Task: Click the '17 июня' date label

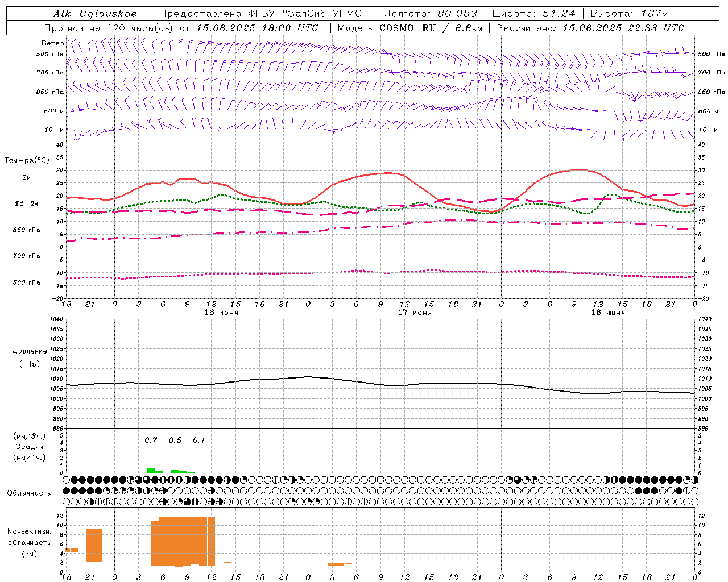Action: 415,312
